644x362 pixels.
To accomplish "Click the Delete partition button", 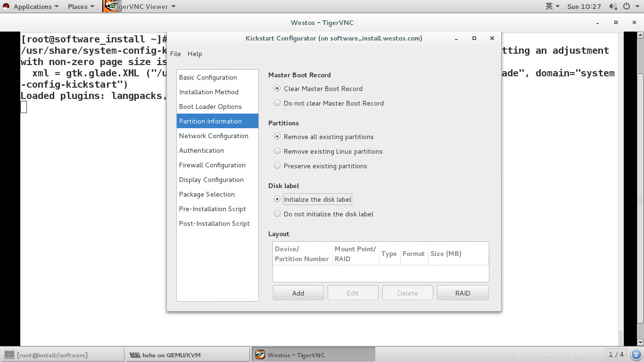I will point(407,293).
